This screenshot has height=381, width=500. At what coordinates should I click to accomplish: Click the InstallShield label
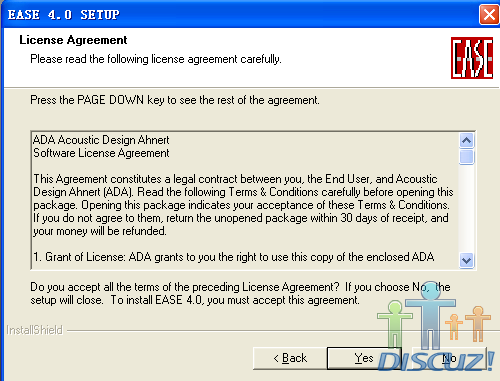[34, 330]
